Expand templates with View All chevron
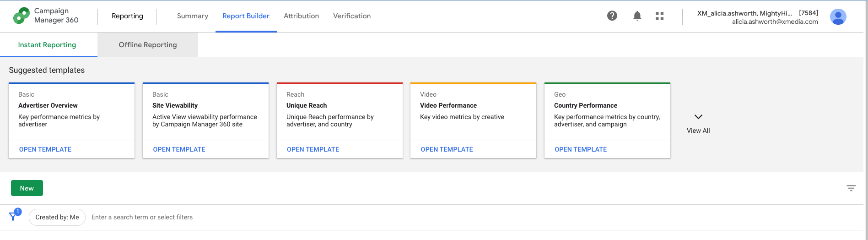The width and height of the screenshot is (868, 240). [698, 123]
